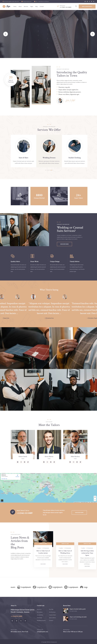Go to previous hero slide arrow

[5, 34]
